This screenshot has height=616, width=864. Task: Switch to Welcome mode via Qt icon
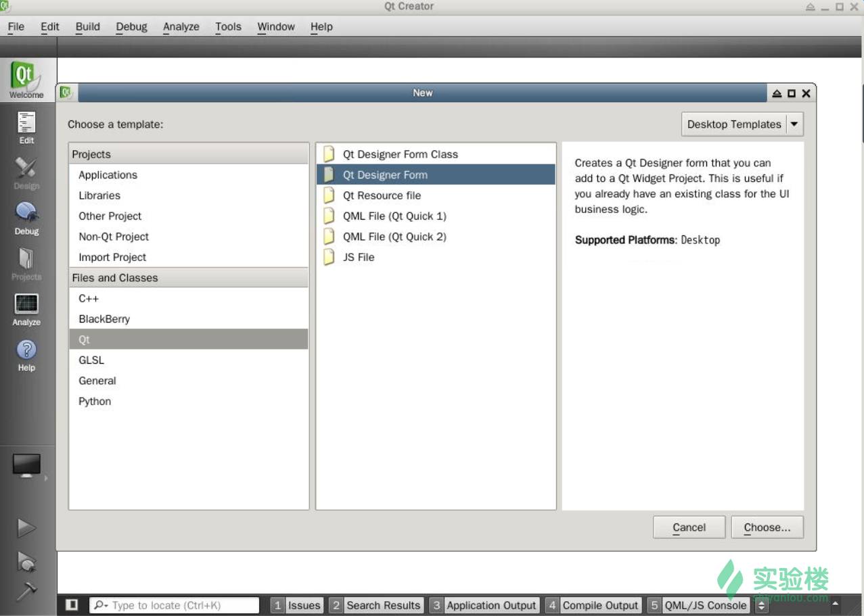(x=26, y=79)
